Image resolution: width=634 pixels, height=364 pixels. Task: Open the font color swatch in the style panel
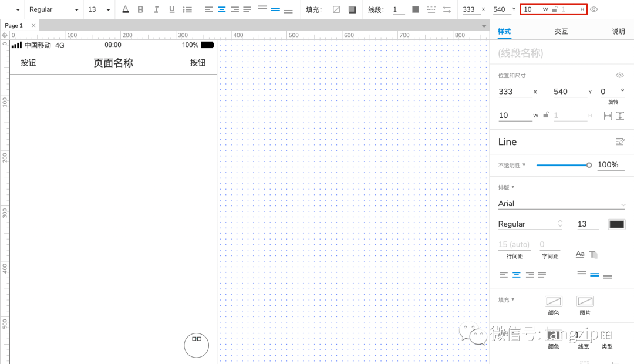pos(616,224)
